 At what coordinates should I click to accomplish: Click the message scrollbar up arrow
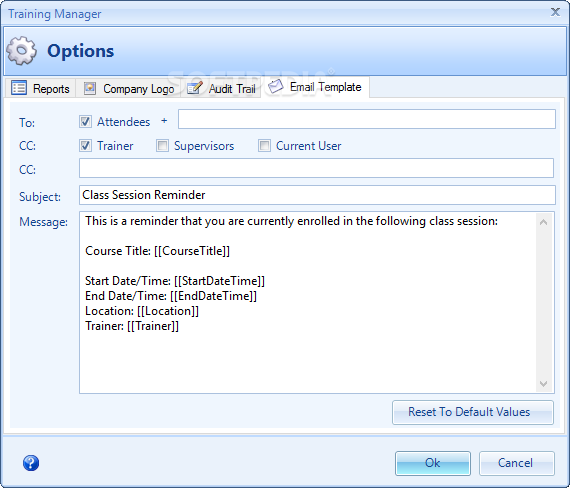(543, 222)
